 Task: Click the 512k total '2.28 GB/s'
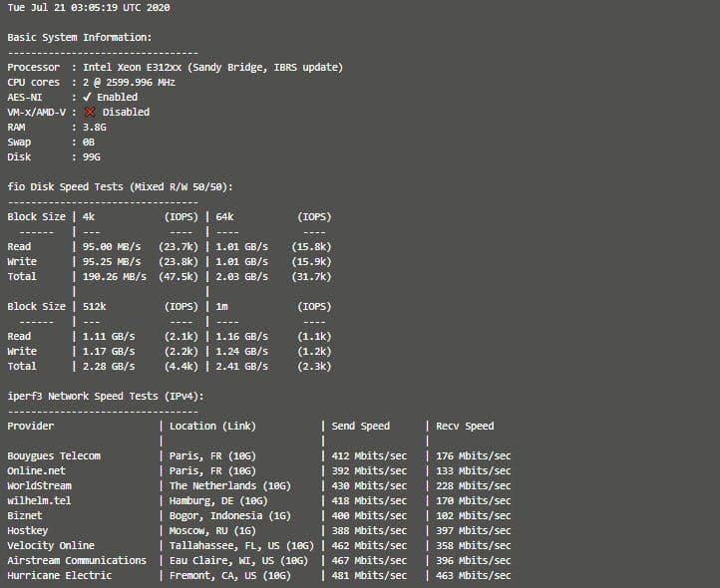[109, 367]
